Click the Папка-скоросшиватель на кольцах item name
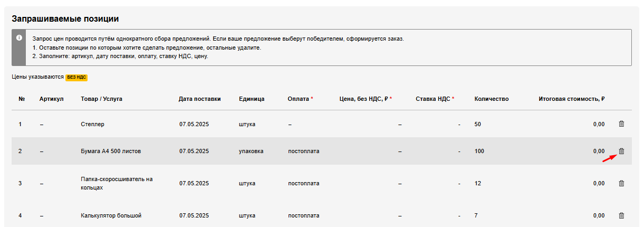Image resolution: width=644 pixels, height=227 pixels. 117,183
